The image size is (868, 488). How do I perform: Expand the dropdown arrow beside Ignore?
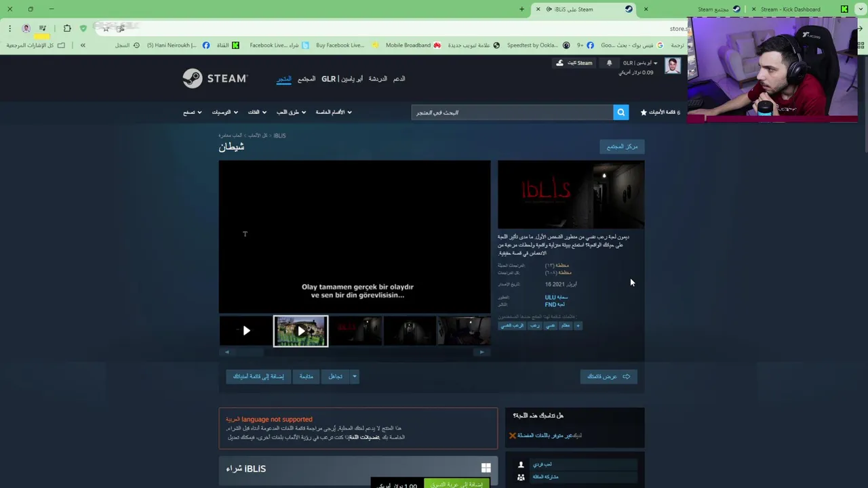pyautogui.click(x=354, y=376)
